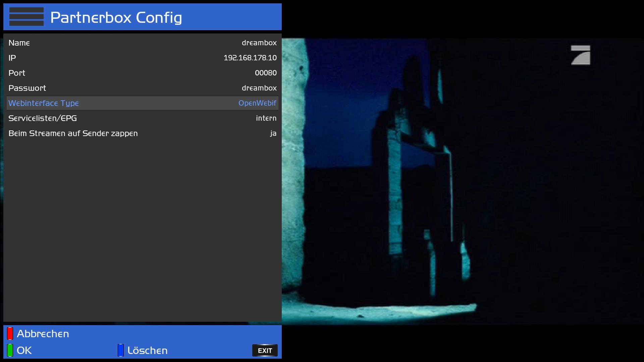The image size is (644, 362).
Task: Switch the Servicelisten/EPG 'intern' value
Action: click(266, 118)
